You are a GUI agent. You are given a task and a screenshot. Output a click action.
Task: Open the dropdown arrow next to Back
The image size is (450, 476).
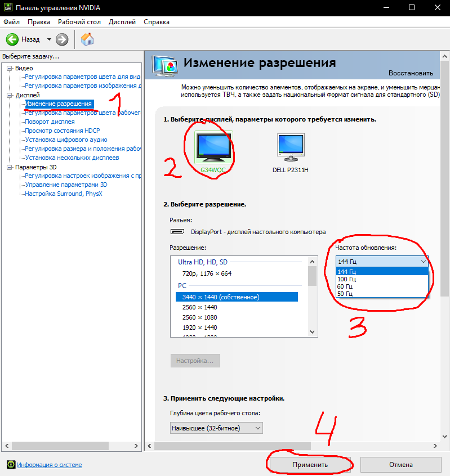[x=49, y=39]
